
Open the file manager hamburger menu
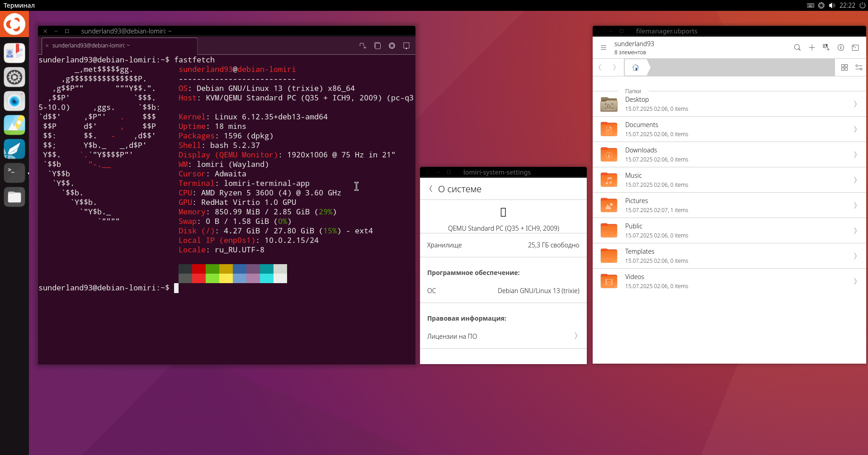point(603,47)
